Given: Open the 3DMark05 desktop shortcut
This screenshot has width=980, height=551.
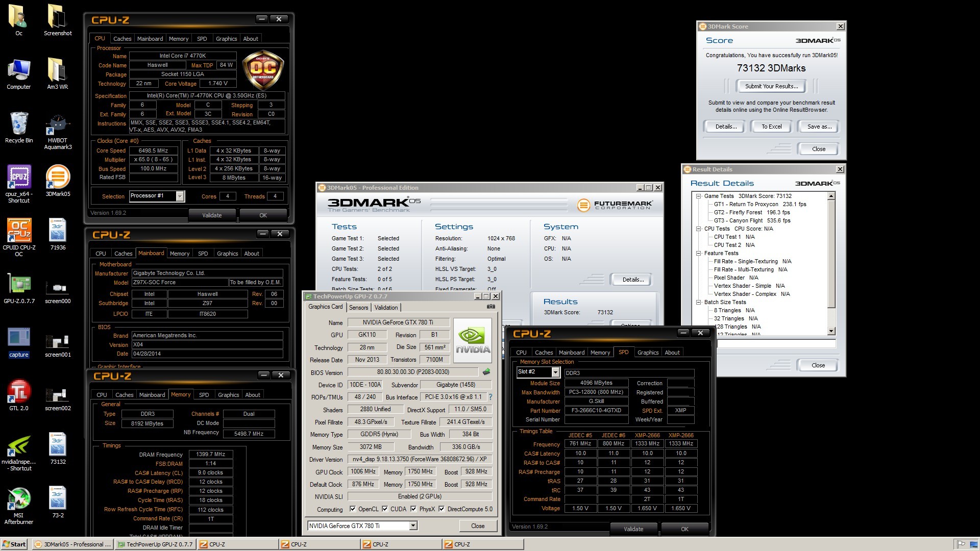Looking at the screenshot, I should (x=58, y=178).
